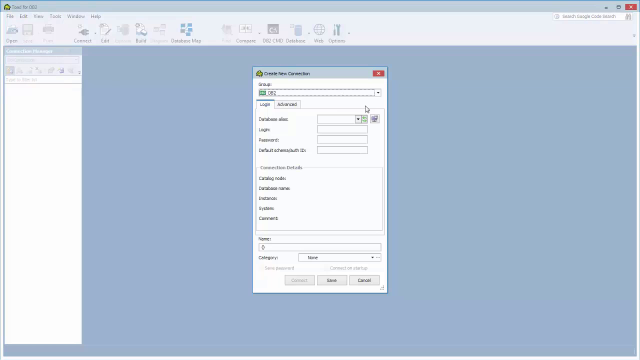Toggle the Connect on startup checkbox
The height and width of the screenshot is (360, 640).
[x=327, y=268]
